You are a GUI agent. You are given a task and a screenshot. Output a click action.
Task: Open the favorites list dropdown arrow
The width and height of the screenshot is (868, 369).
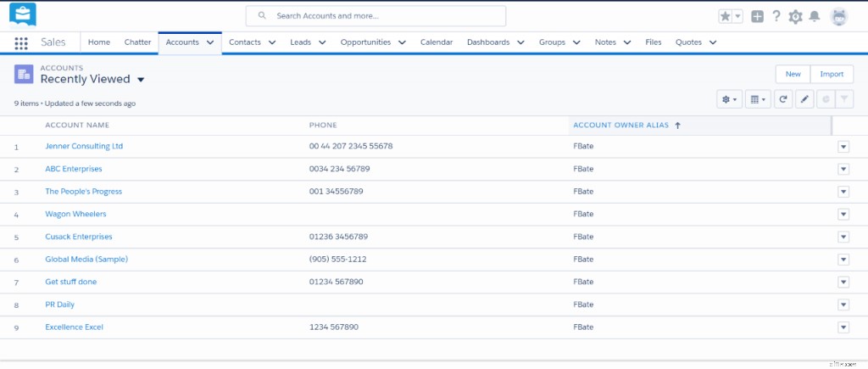point(737,17)
